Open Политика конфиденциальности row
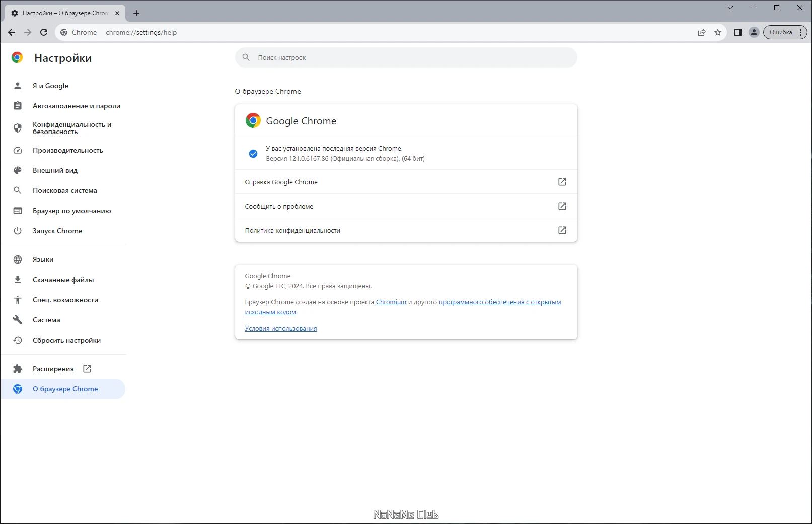Viewport: 812px width, 524px height. coord(406,230)
